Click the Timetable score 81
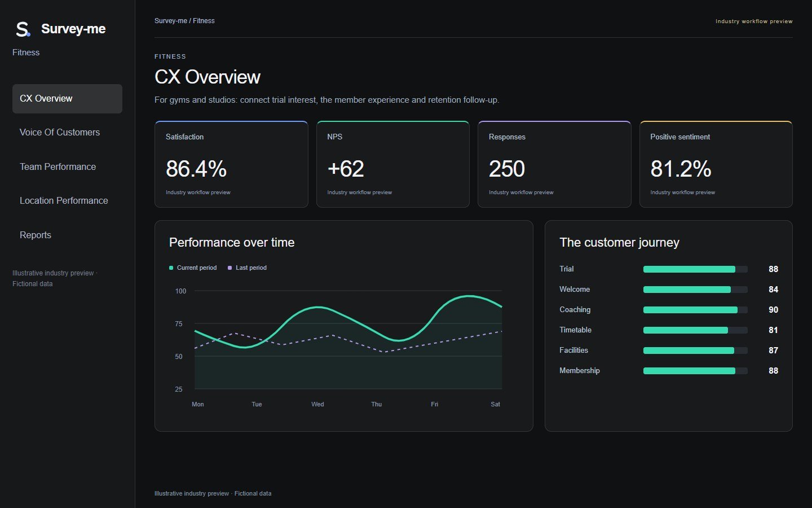Screen dimensions: 812x508 coord(773,330)
